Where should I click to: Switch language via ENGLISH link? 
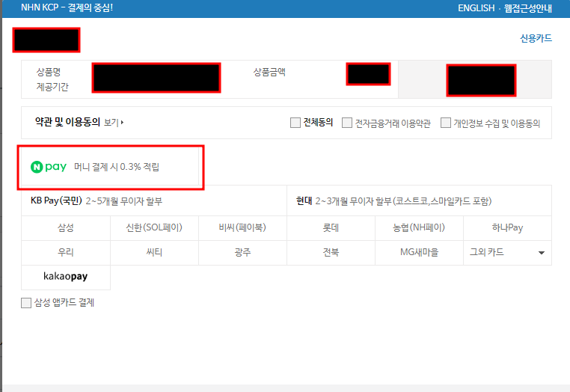coord(476,8)
